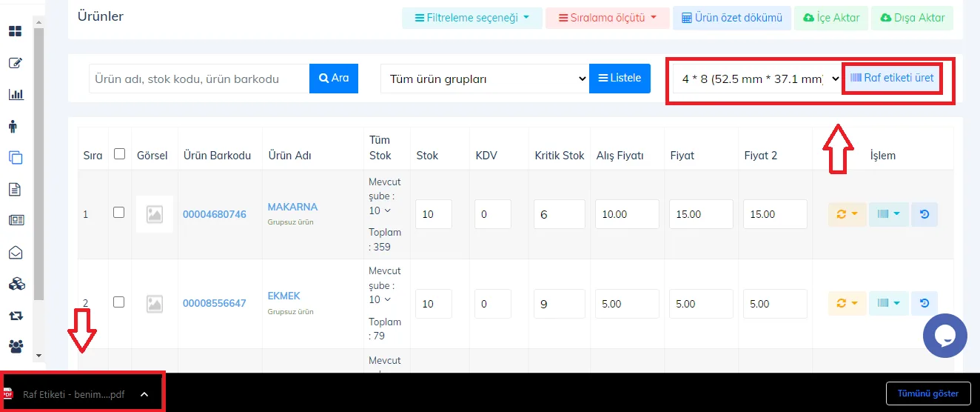Click the Dışa Aktar button
The height and width of the screenshot is (412, 980).
912,18
